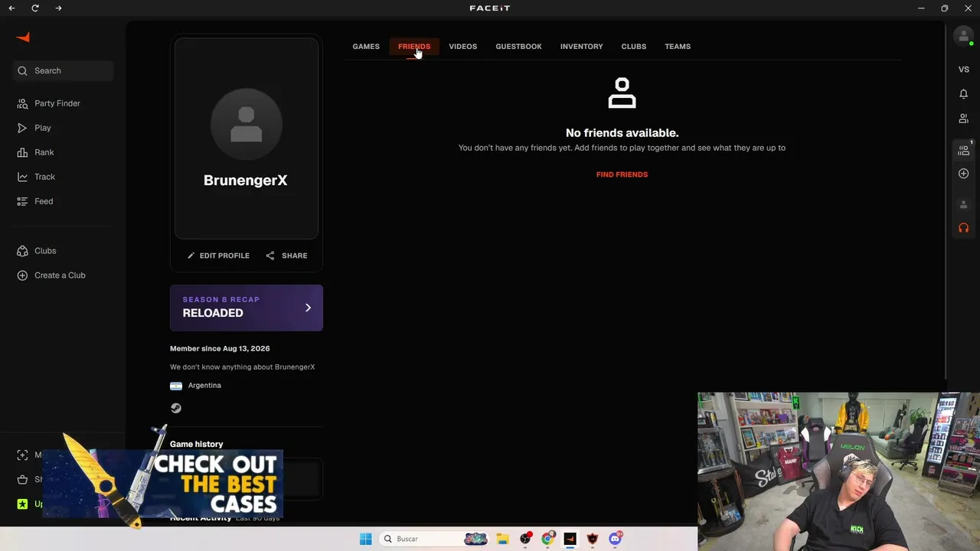Click the reload page icon

point(35,8)
